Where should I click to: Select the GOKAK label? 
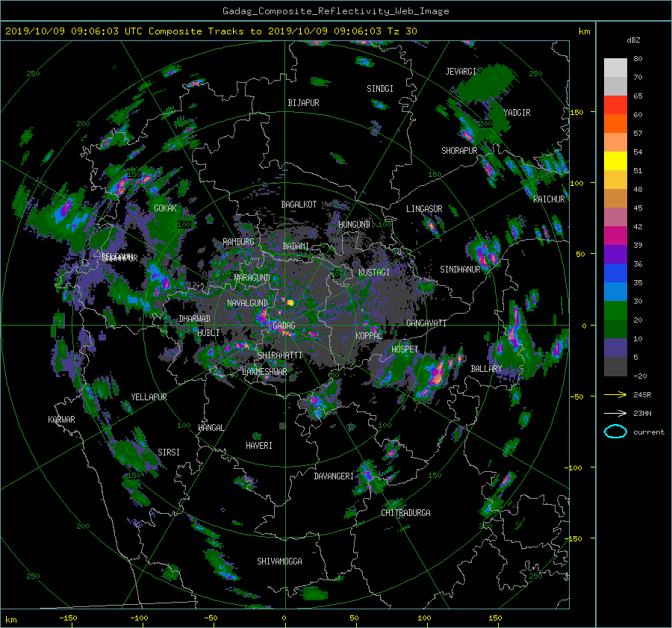click(165, 208)
